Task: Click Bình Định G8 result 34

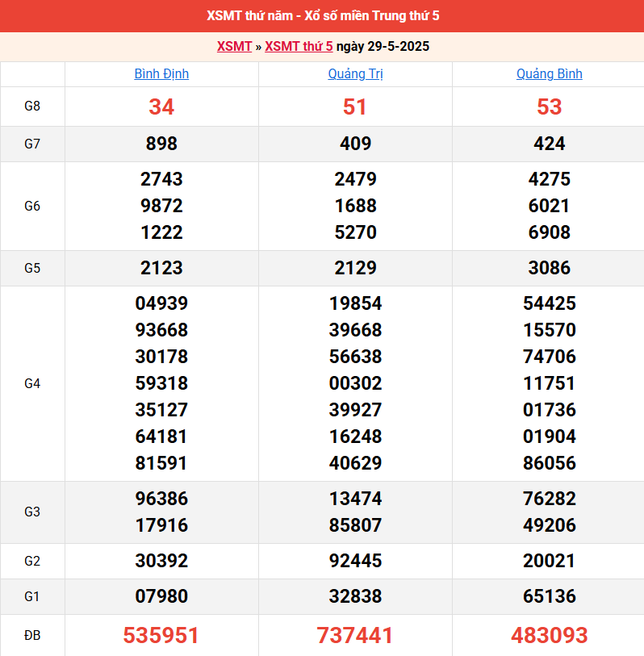Action: [161, 107]
